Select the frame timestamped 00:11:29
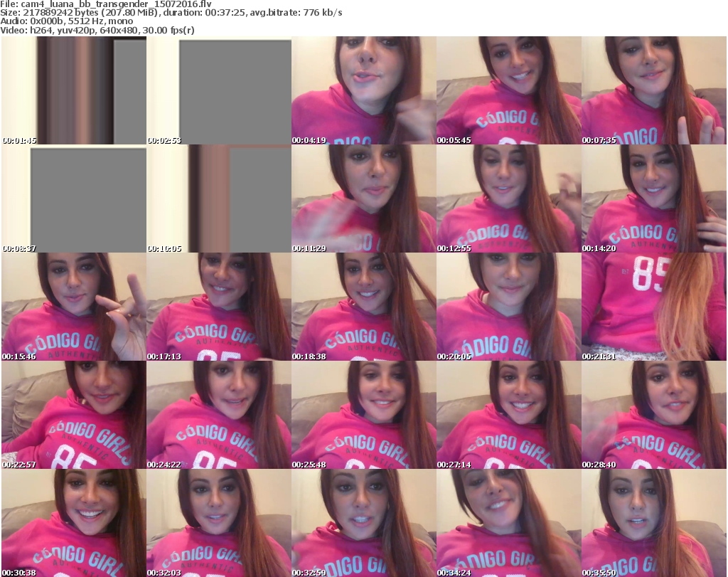 point(364,198)
